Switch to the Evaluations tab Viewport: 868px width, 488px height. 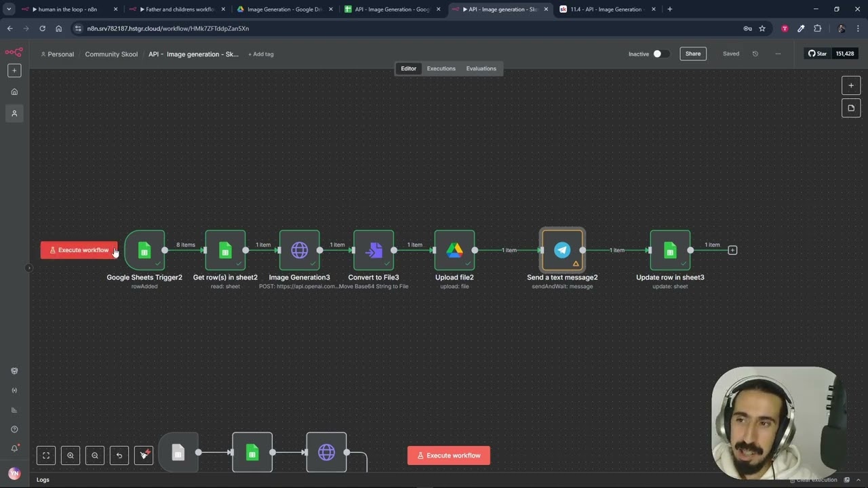pyautogui.click(x=481, y=68)
